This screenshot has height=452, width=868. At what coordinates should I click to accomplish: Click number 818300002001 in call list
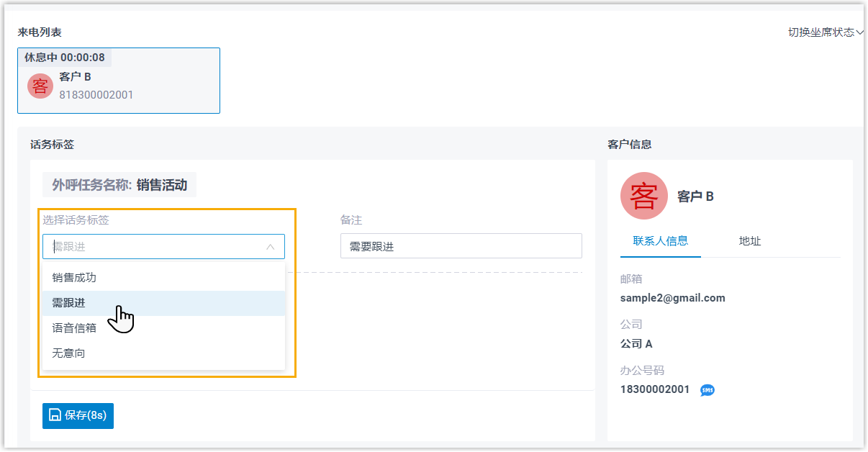pyautogui.click(x=96, y=95)
